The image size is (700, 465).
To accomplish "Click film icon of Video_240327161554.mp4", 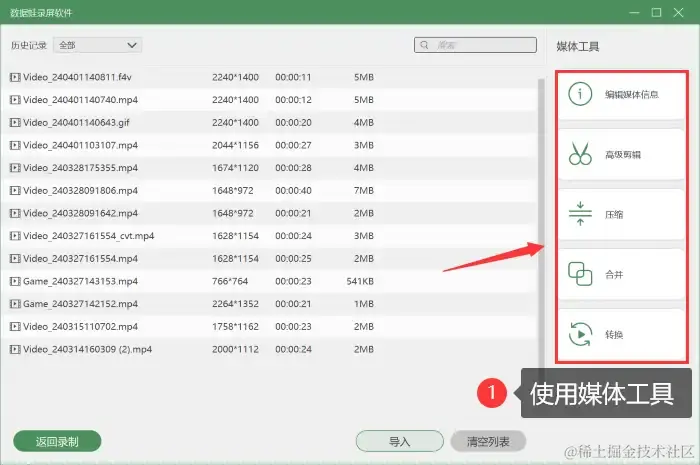I will click(15, 258).
